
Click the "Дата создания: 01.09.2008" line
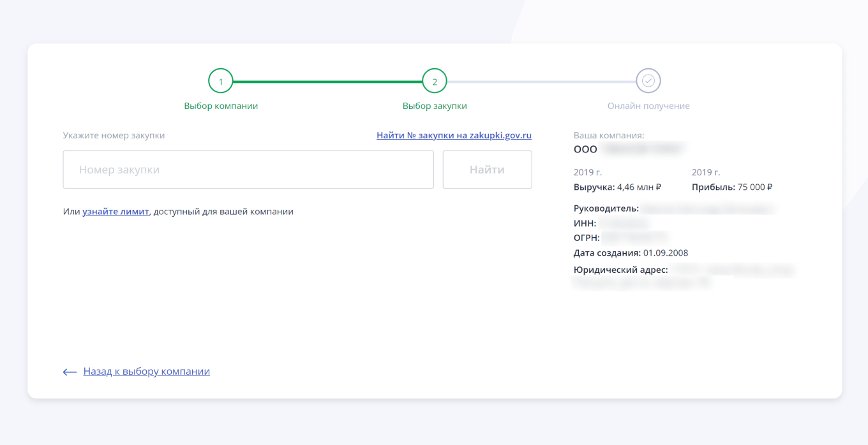click(631, 253)
